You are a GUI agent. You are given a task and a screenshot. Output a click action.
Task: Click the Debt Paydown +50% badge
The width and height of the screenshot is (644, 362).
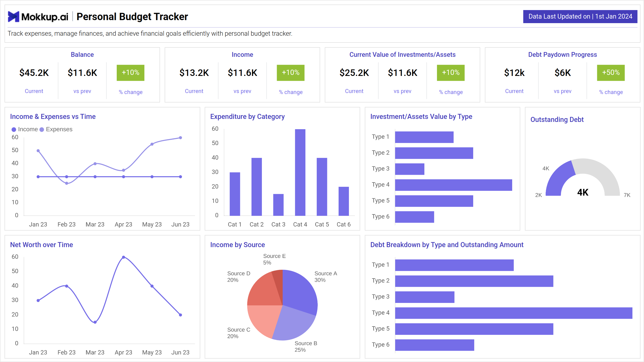click(611, 73)
